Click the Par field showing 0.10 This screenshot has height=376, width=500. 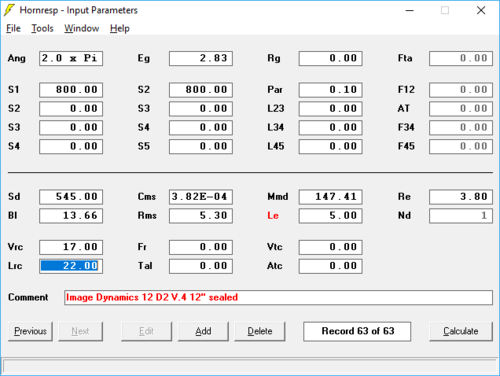330,90
